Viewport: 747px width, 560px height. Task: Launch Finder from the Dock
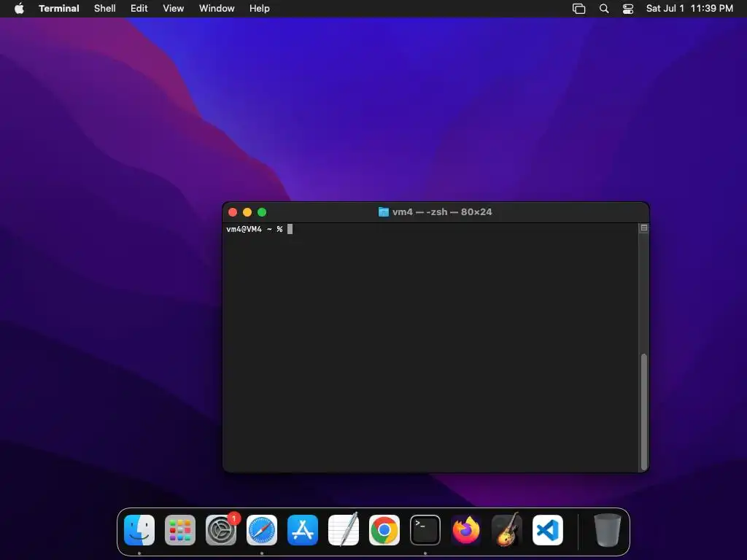click(139, 530)
